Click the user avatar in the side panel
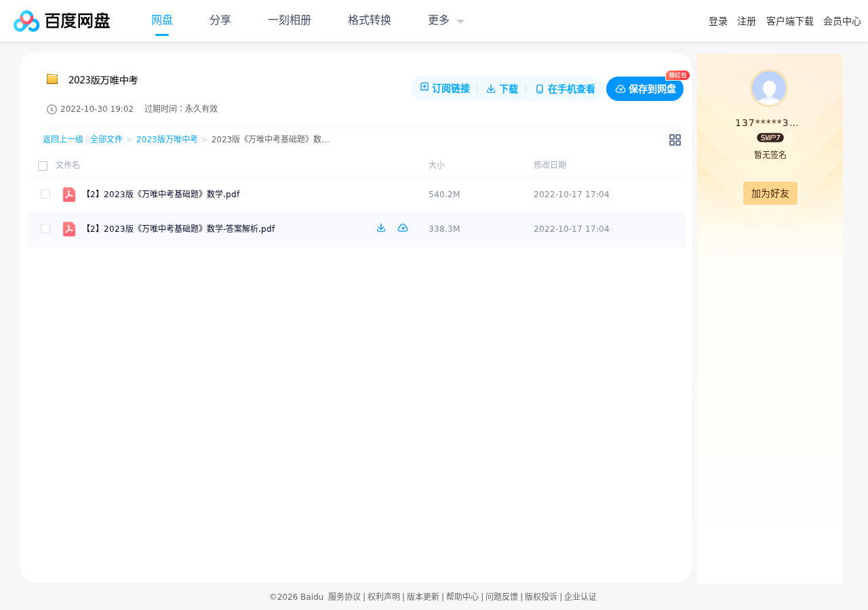The height and width of the screenshot is (610, 868). [x=769, y=88]
